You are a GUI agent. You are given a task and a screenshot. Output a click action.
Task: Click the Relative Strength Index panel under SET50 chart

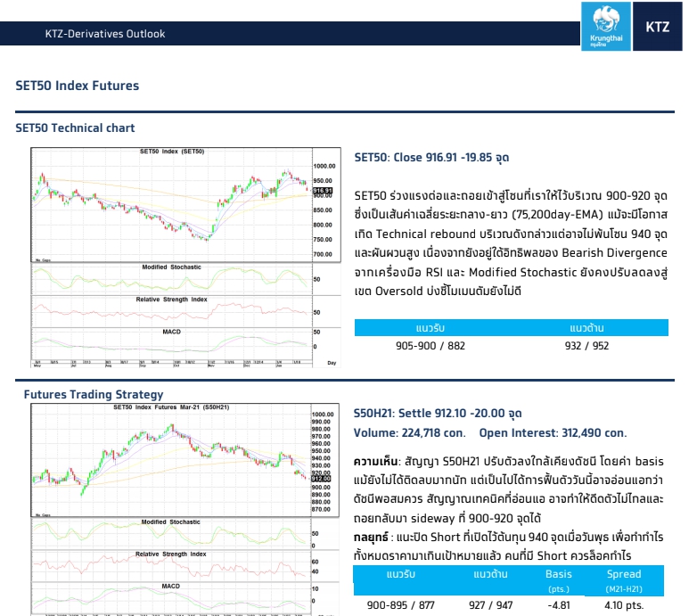click(x=172, y=312)
